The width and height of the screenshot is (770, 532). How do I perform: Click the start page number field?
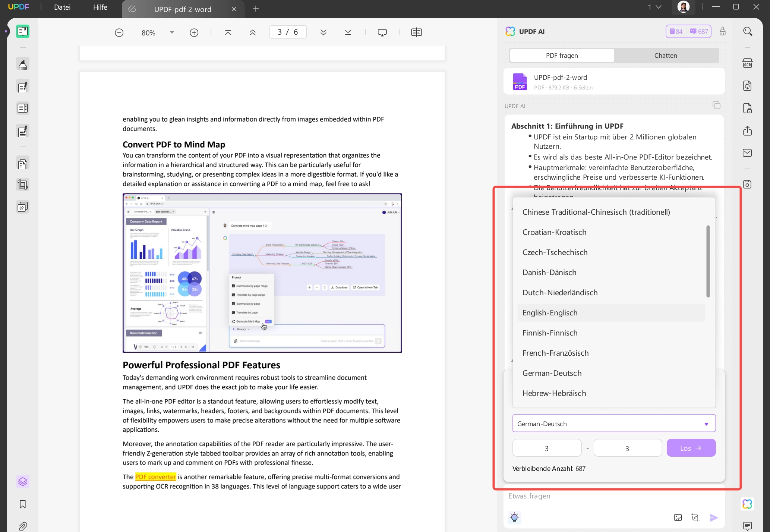click(547, 448)
